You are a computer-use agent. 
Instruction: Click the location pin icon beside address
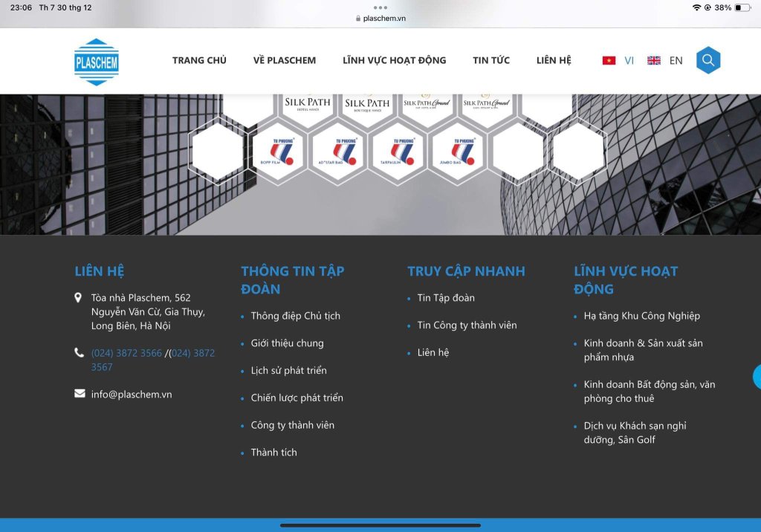pyautogui.click(x=77, y=297)
